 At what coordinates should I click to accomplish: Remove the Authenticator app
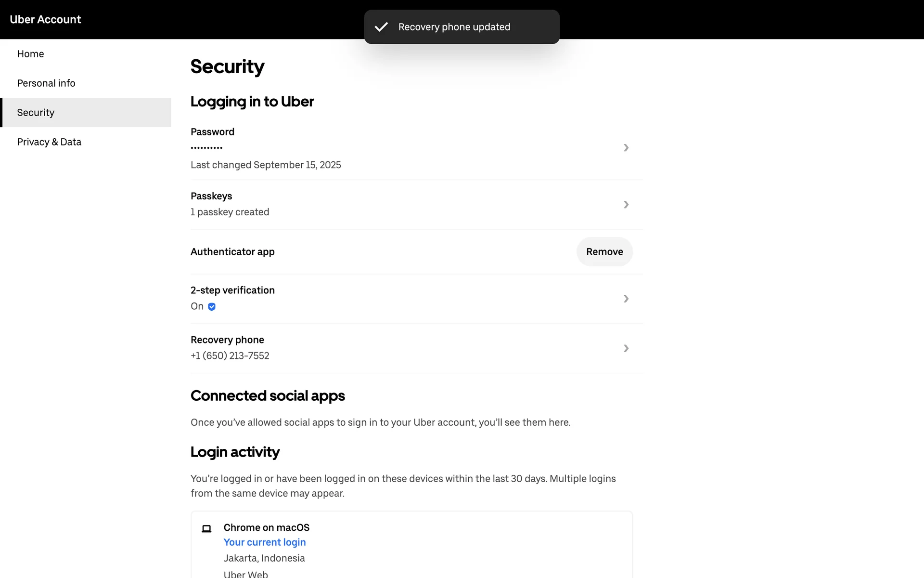[604, 251]
